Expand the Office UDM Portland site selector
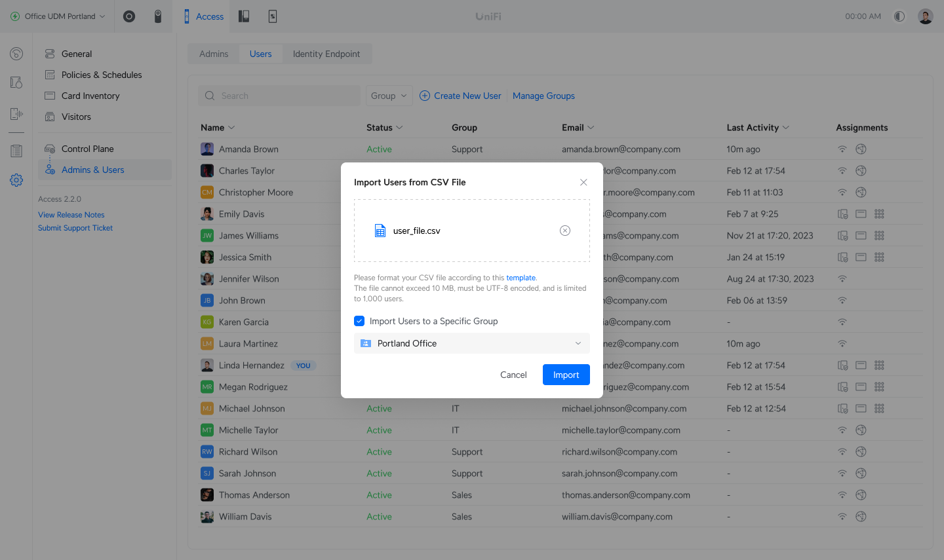This screenshot has width=944, height=560. click(58, 16)
